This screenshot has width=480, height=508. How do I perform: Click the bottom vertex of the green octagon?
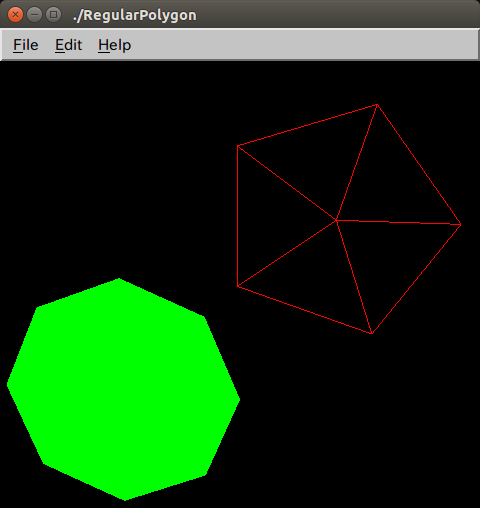[125, 500]
